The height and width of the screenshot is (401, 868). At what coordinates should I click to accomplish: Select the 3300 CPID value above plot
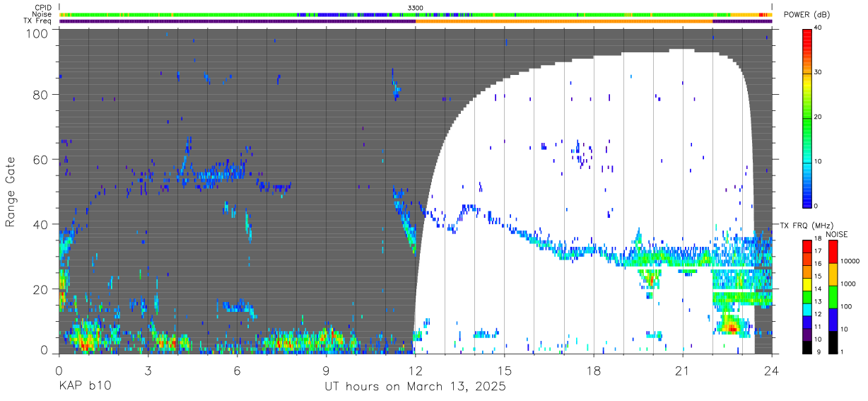click(x=416, y=7)
